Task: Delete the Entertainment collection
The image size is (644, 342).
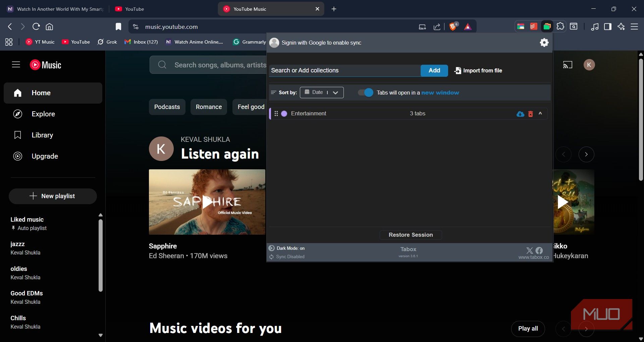Action: 531,114
